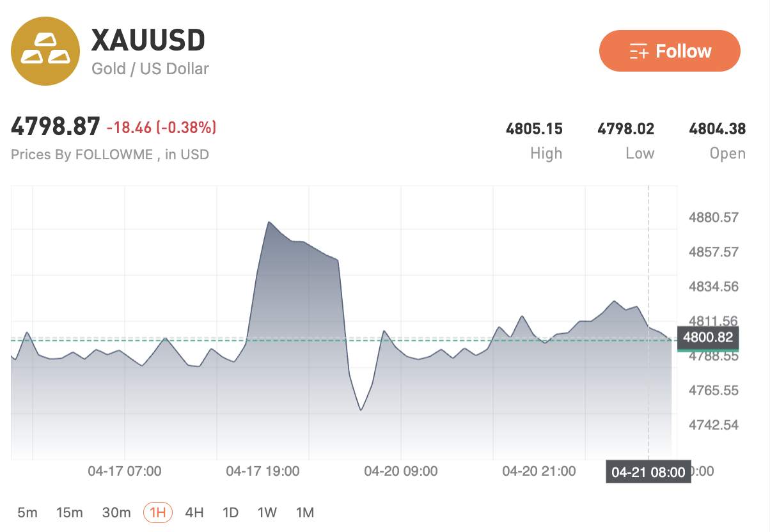Click the 04-17 19:00 axis label
This screenshot has height=532, width=770.
tap(263, 472)
